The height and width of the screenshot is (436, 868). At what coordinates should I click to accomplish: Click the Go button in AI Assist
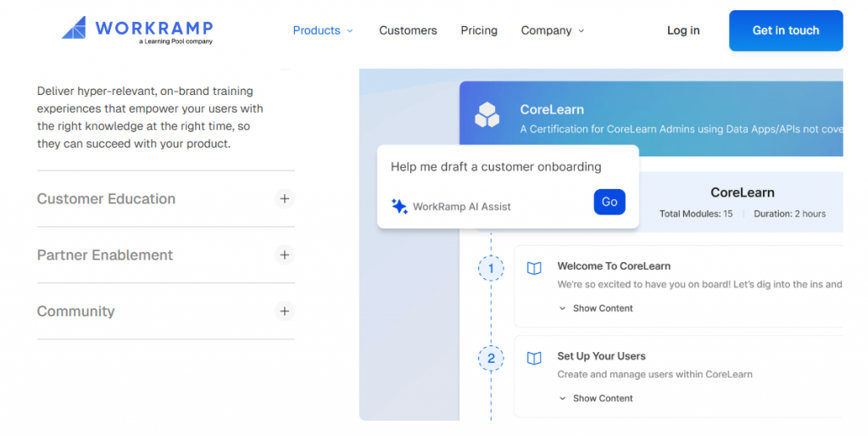(609, 202)
